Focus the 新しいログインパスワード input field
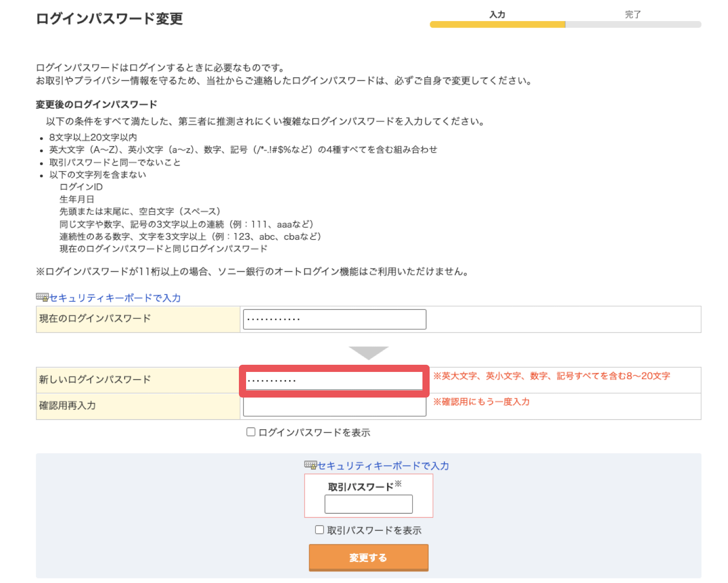Viewport: 728px width, 583px height. pyautogui.click(x=334, y=381)
